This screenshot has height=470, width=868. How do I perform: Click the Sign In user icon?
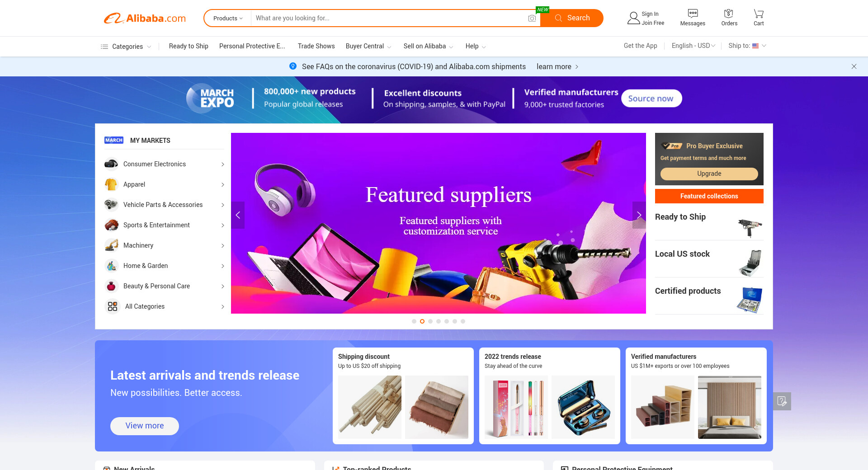pyautogui.click(x=633, y=18)
